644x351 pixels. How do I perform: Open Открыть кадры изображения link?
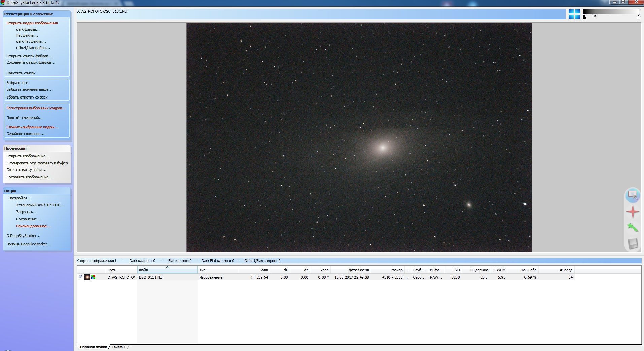point(32,23)
